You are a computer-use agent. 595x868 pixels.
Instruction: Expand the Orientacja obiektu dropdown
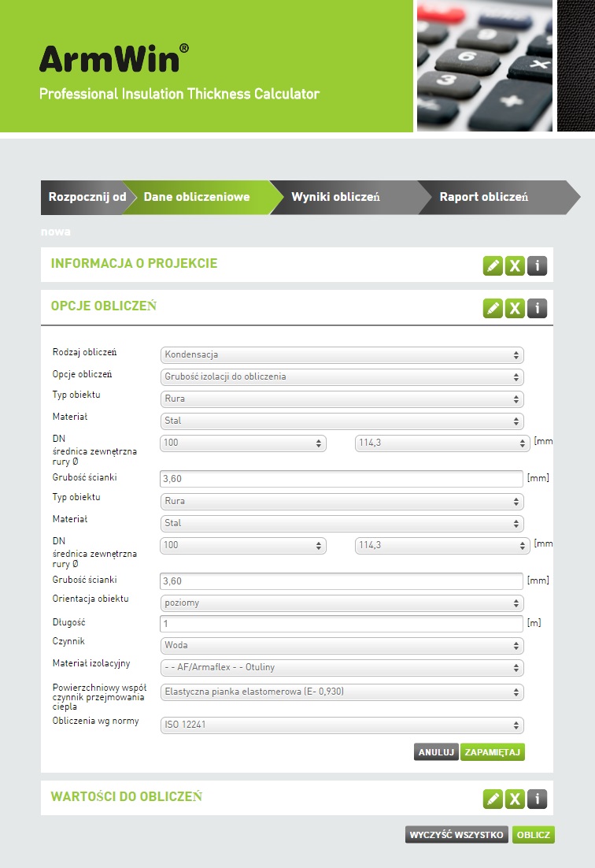[x=342, y=603]
